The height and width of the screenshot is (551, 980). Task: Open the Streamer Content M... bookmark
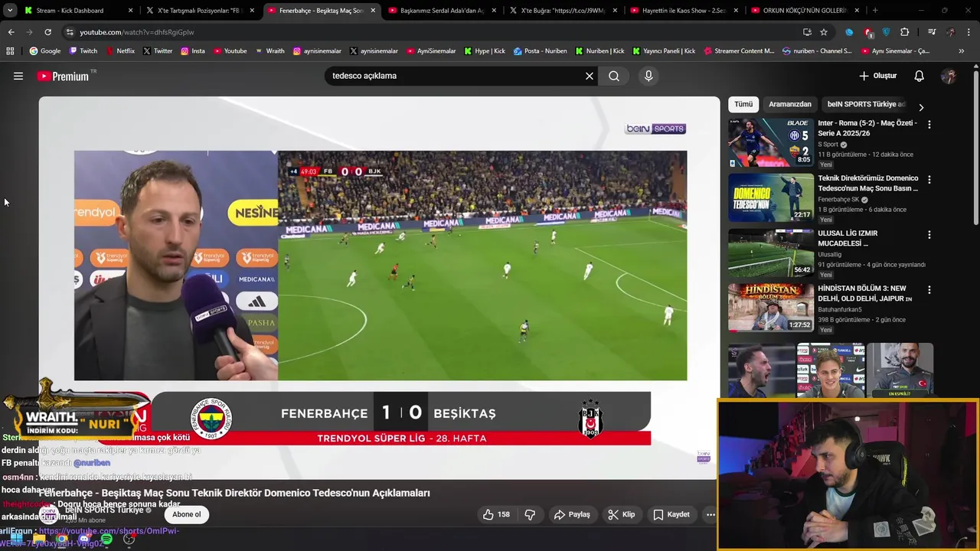[739, 51]
